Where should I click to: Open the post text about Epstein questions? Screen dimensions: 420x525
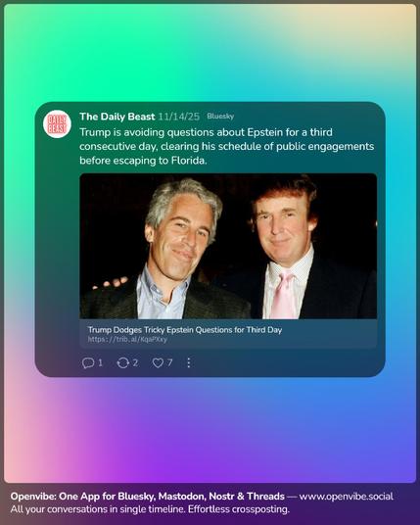tap(226, 146)
